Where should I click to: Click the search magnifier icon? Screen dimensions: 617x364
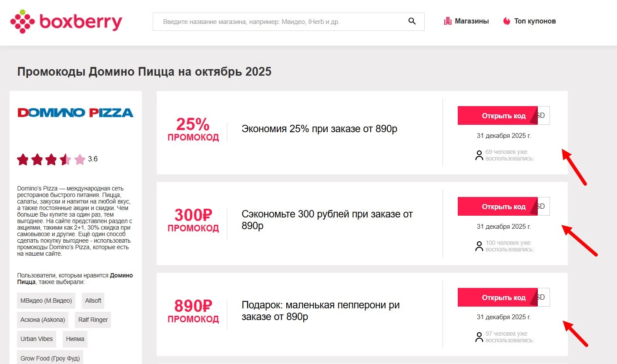pyautogui.click(x=412, y=21)
